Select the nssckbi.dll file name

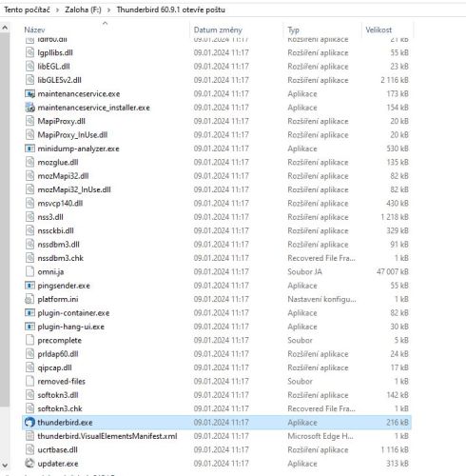pos(55,230)
